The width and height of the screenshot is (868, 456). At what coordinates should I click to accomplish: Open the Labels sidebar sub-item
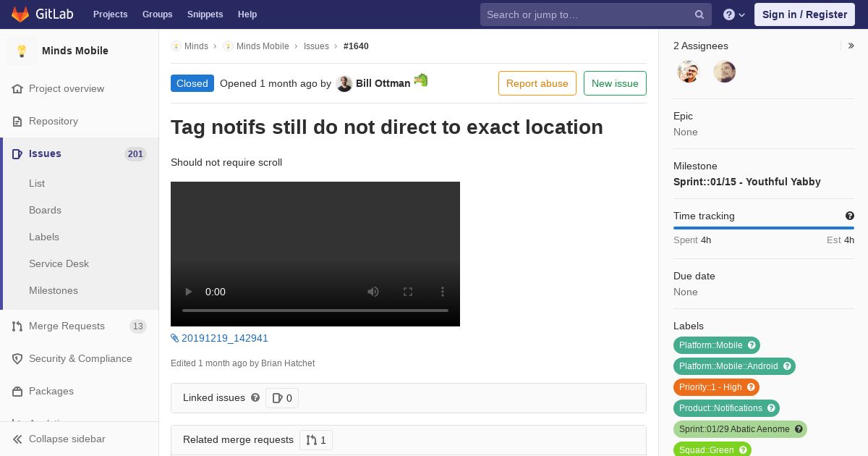(44, 237)
